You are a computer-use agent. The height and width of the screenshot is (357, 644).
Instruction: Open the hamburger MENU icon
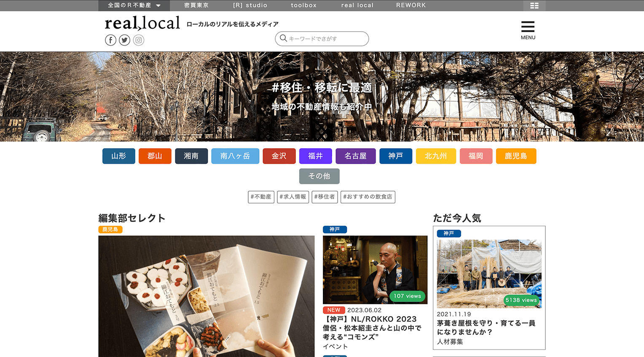528,30
